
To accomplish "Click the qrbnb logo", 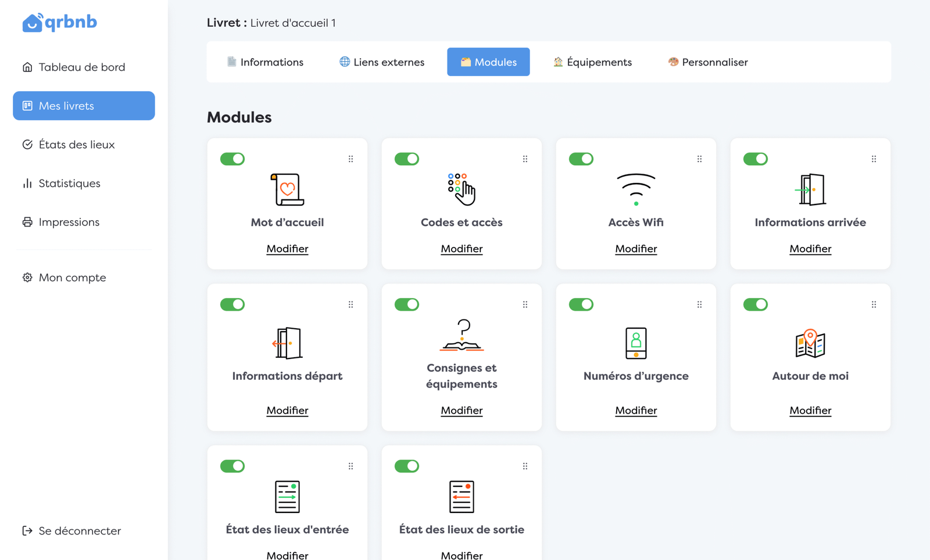I will pos(59,22).
